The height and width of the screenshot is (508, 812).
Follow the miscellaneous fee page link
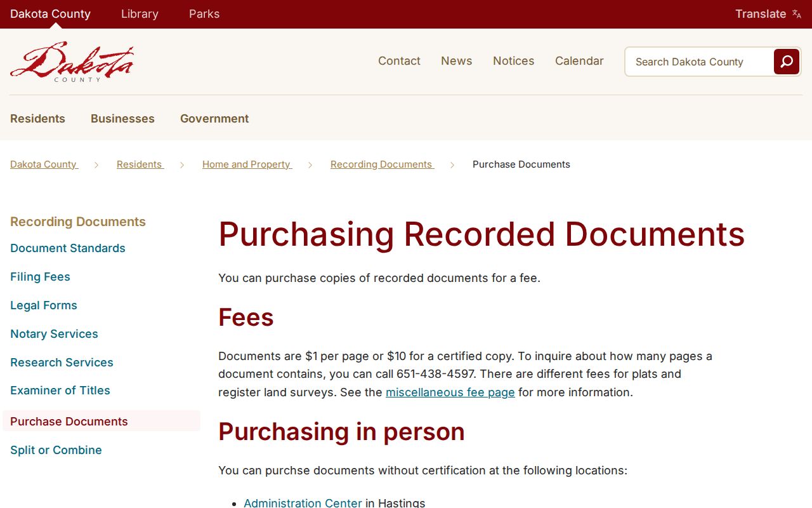tap(450, 392)
